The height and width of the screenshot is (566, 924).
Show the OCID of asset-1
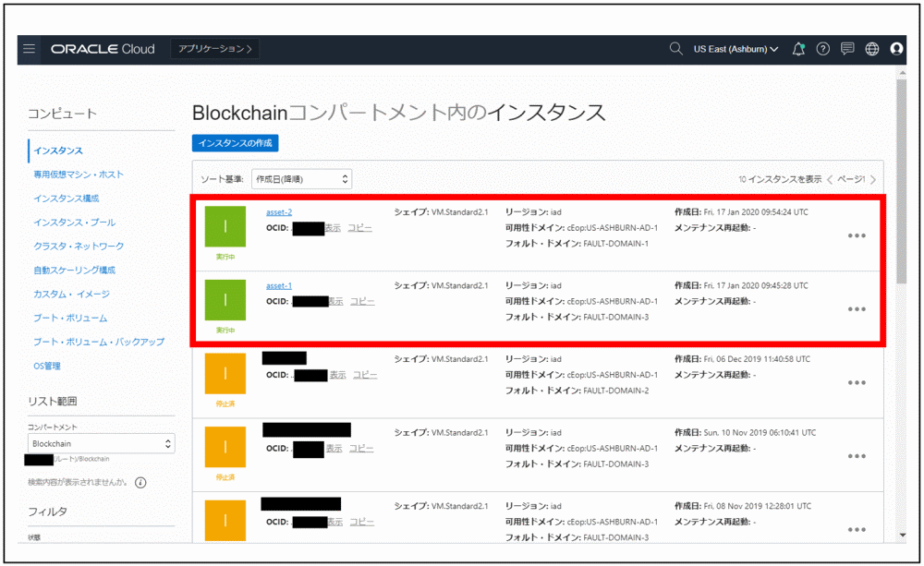point(336,302)
